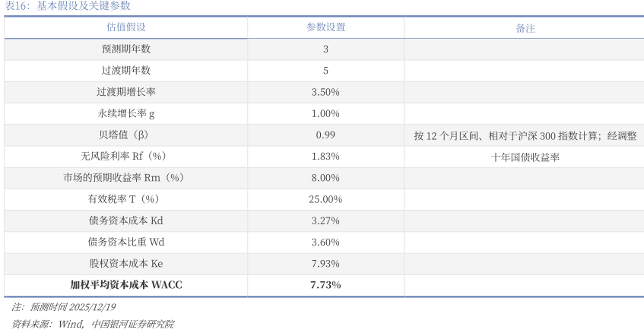Screen dimensions: 644x333
Task: Select the 估值假设 column header
Action: point(125,27)
